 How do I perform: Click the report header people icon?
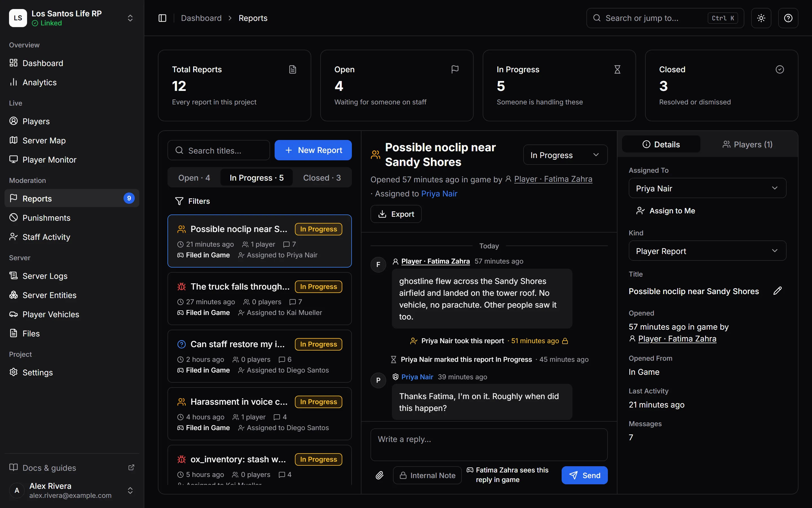[376, 155]
